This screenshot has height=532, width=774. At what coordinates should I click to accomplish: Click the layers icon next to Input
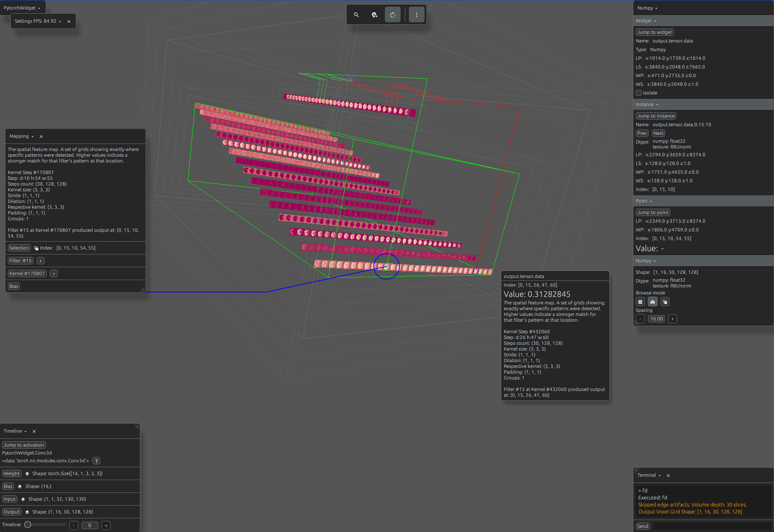pos(23,499)
